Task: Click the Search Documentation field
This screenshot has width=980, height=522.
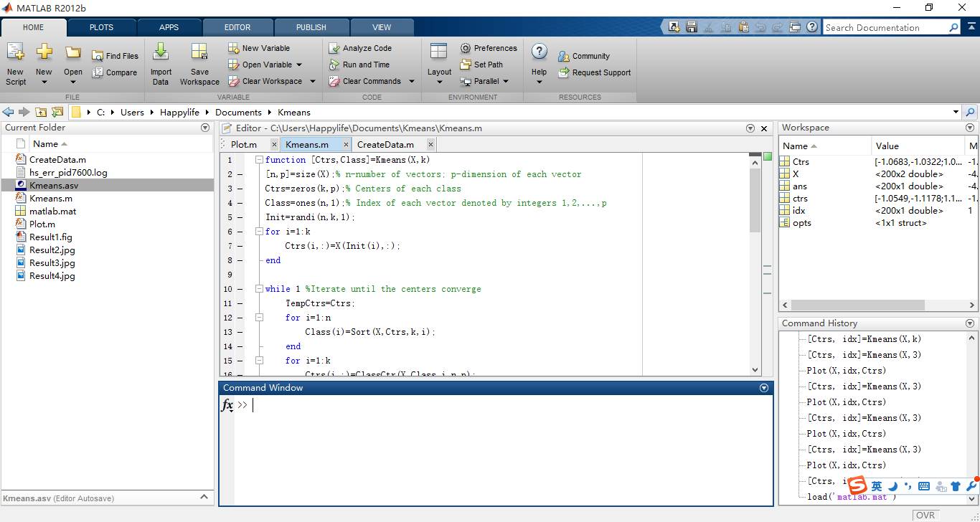Action: point(885,27)
